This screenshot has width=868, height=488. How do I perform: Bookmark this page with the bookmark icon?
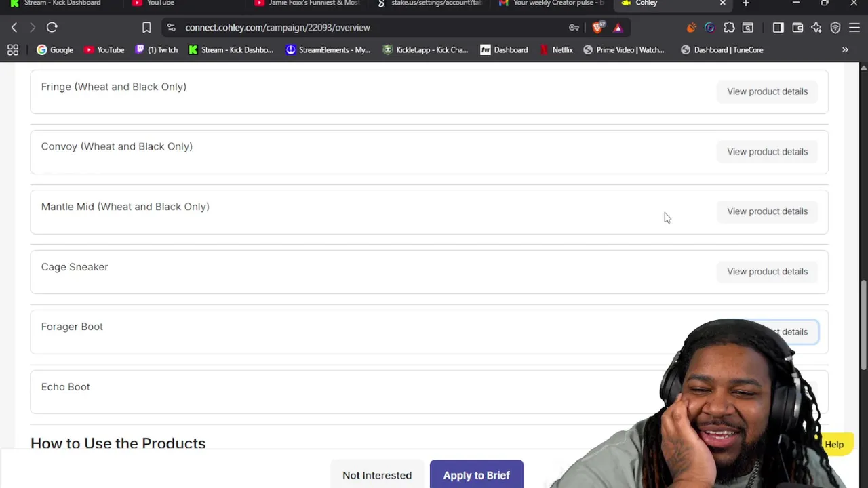point(146,28)
